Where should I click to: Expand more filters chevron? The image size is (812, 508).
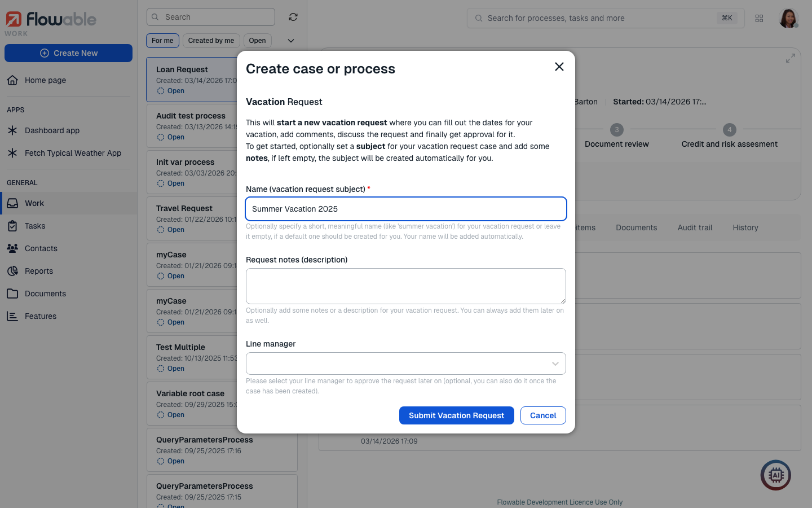pos(291,41)
